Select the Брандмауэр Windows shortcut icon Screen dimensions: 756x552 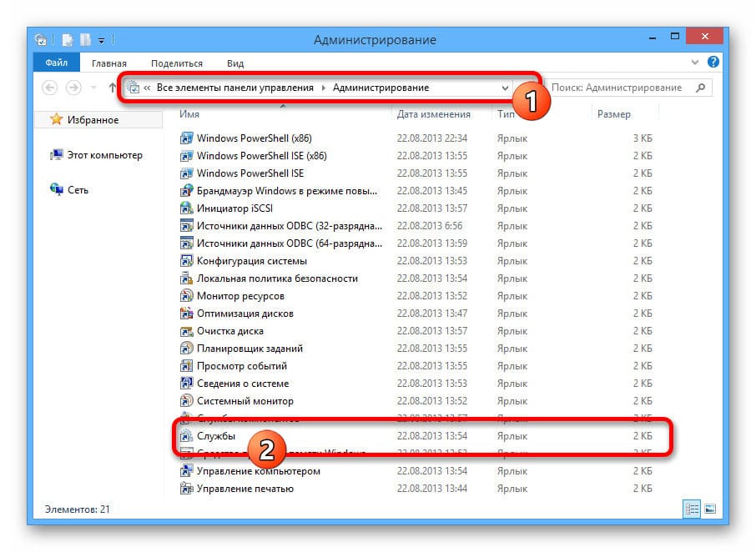tap(187, 191)
